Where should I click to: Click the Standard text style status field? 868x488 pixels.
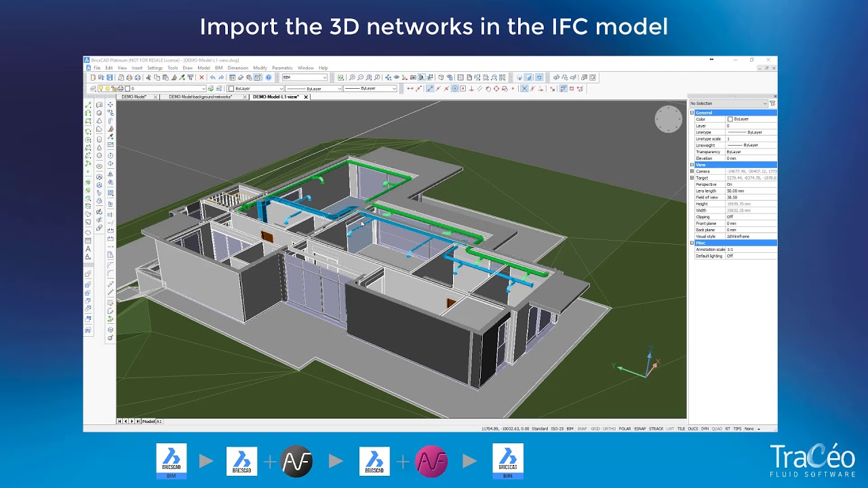[540, 428]
